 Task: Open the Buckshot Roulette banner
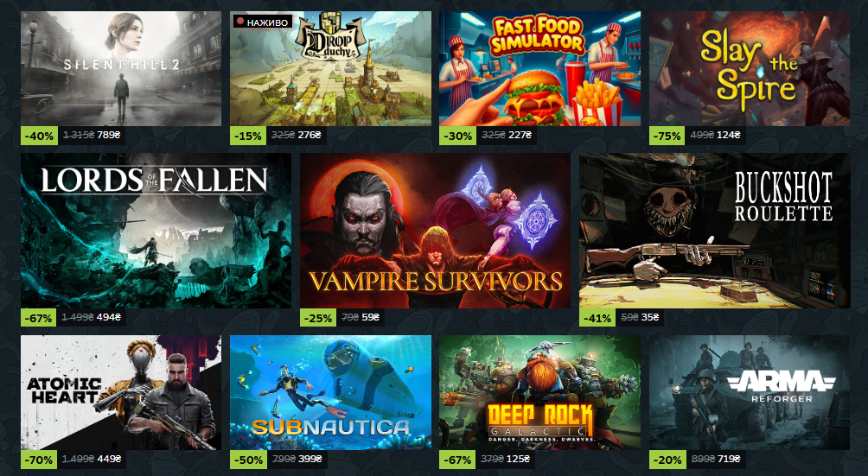coord(715,231)
